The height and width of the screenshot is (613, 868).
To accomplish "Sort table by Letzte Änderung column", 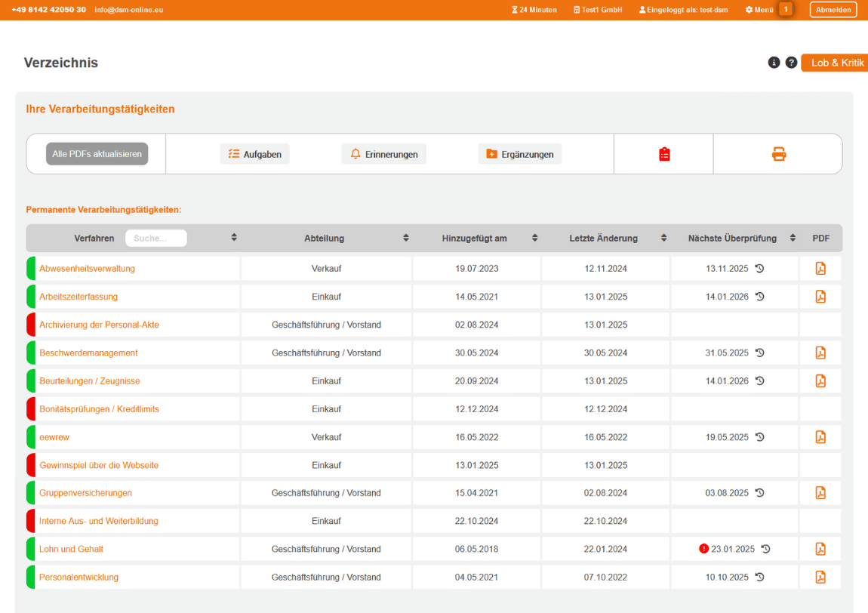I will coord(663,238).
